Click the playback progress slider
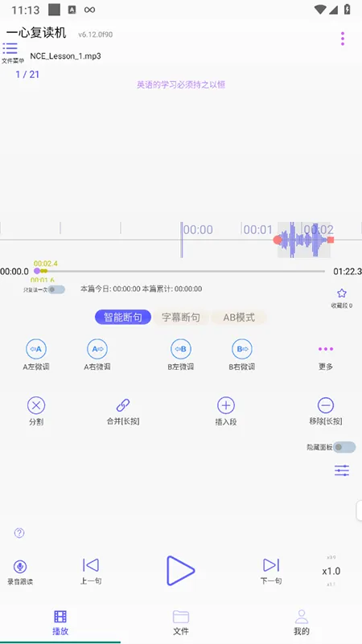This screenshot has height=644, width=362. 181,271
